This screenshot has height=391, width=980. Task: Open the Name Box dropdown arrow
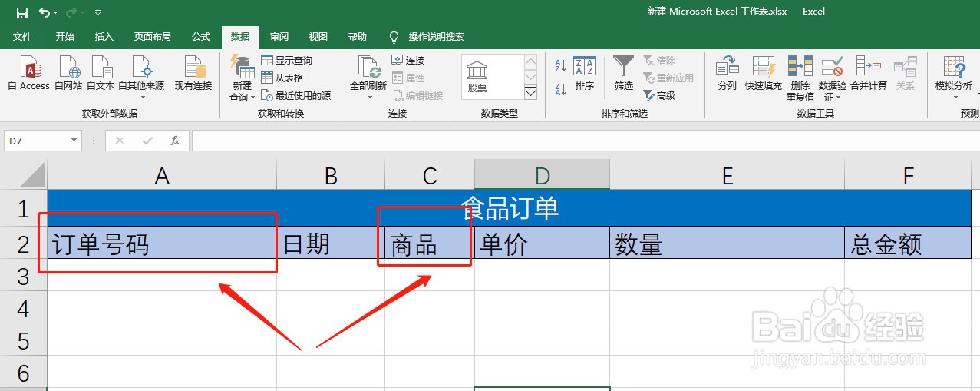point(74,141)
